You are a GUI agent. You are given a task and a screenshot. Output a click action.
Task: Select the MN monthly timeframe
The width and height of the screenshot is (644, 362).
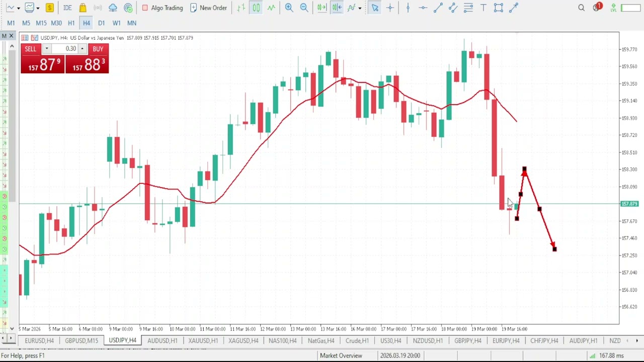(x=132, y=23)
